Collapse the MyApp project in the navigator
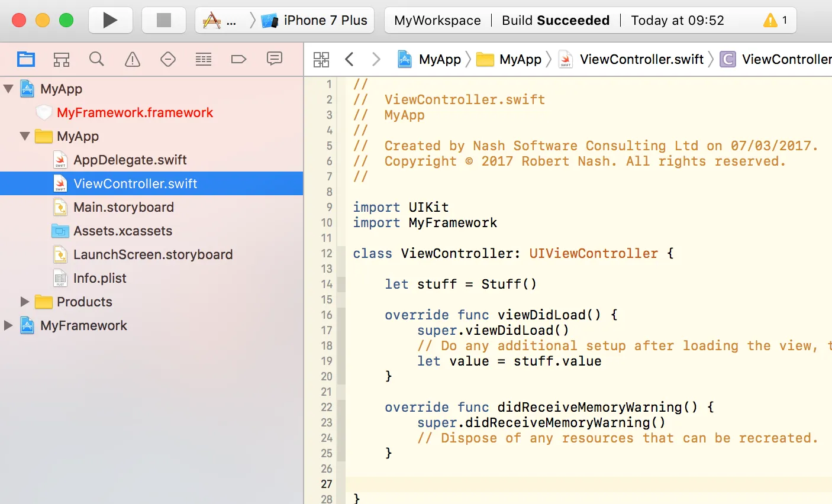This screenshot has width=832, height=504. 8,89
